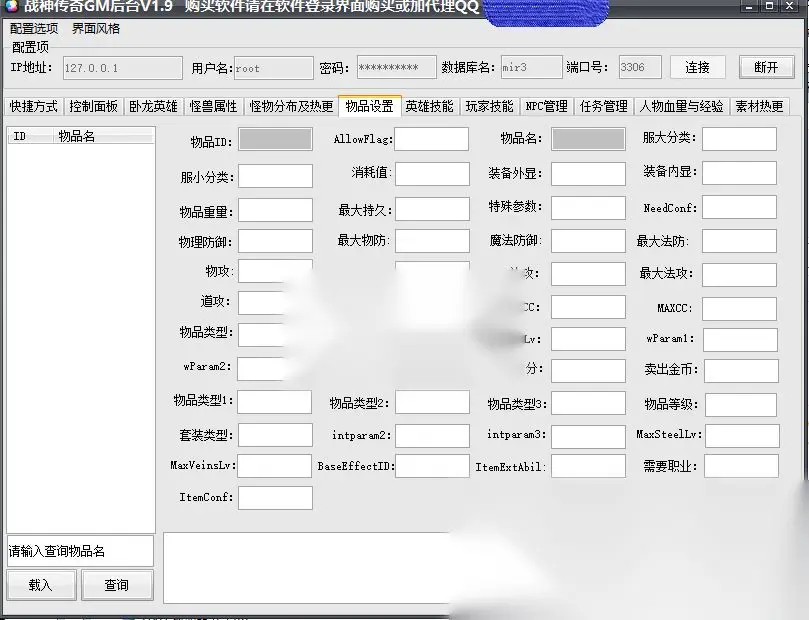Click the 最大物防 input field
This screenshot has width=809, height=620.
click(x=432, y=241)
